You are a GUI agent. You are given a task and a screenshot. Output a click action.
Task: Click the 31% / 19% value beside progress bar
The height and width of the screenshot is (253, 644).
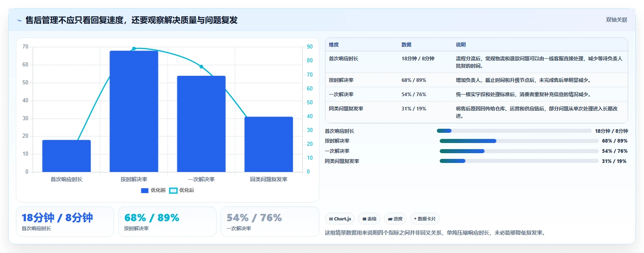point(614,161)
